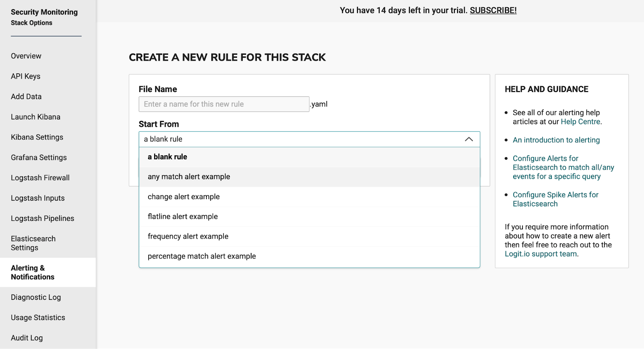Viewport: 644px width, 349px height.
Task: Open Grafana Settings page
Action: (39, 158)
